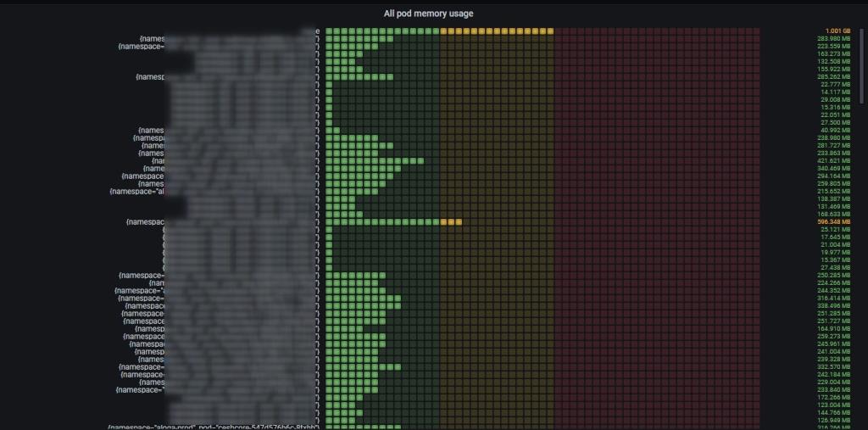Select the 172.266 MB value
The image size is (868, 430).
point(834,397)
